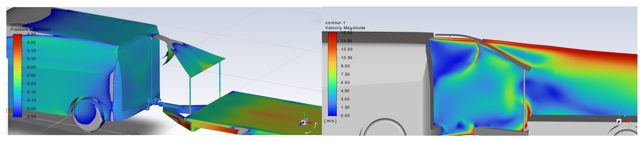Click the cyan isometric ball in the pressure view triad

tap(307, 119)
